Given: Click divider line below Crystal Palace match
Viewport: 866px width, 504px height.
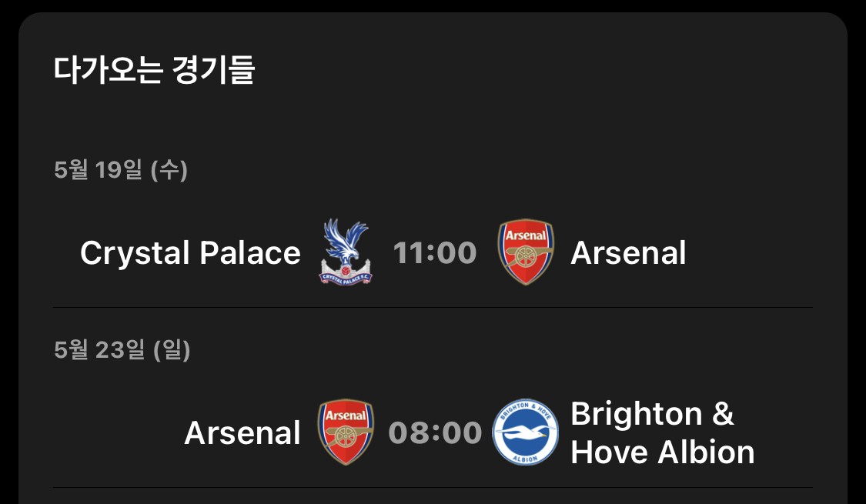Looking at the screenshot, I should (x=433, y=308).
